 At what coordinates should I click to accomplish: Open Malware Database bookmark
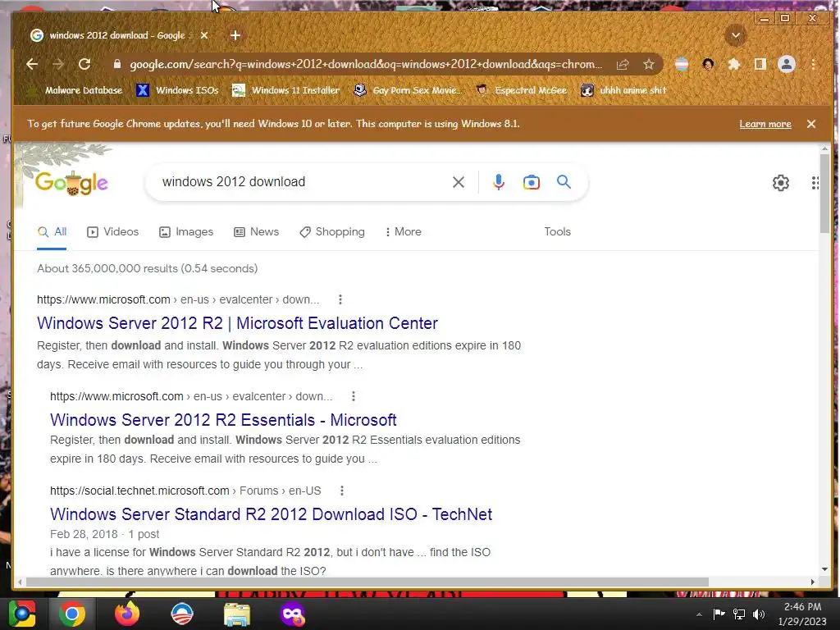[75, 90]
